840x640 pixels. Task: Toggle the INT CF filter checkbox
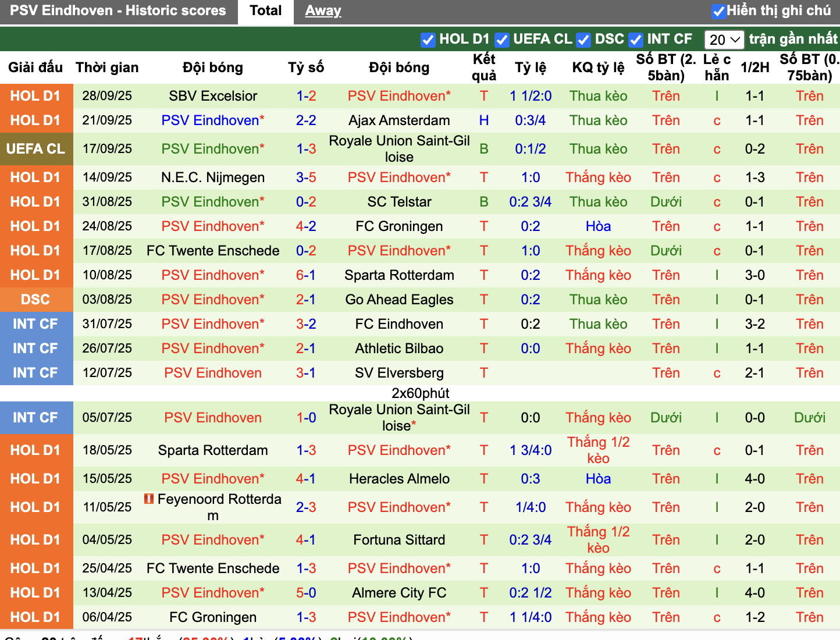pos(636,40)
